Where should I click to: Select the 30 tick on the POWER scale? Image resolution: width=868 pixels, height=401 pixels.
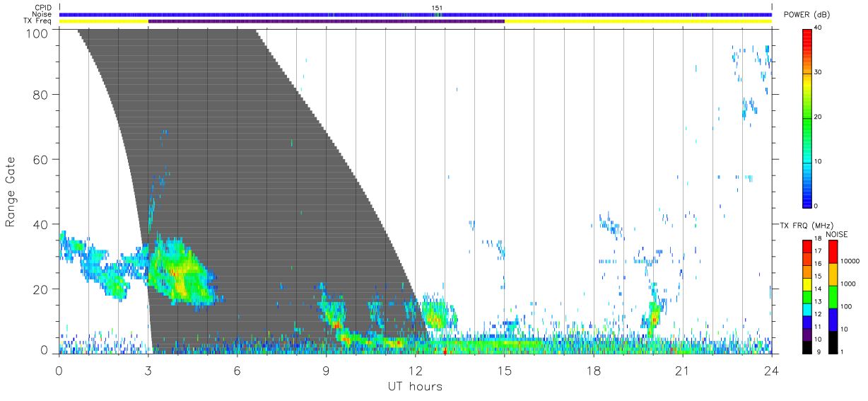click(818, 73)
